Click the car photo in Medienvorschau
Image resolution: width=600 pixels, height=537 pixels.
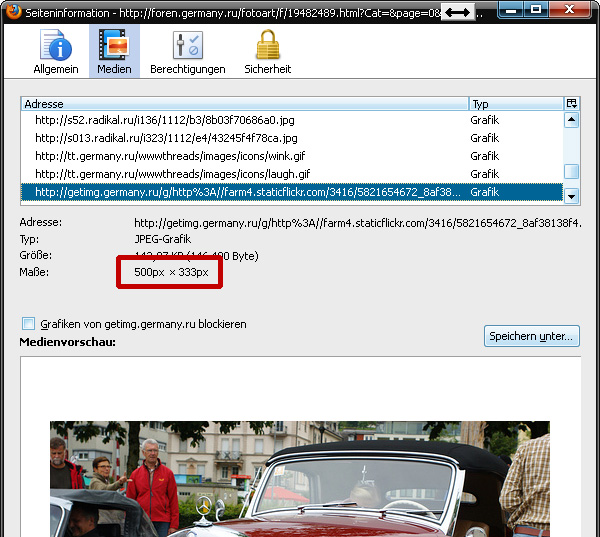coord(300,478)
